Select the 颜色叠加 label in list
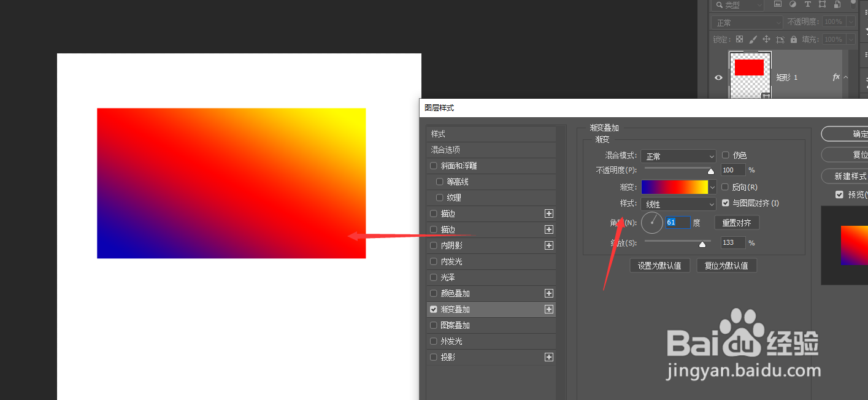This screenshot has width=868, height=400. click(x=455, y=293)
